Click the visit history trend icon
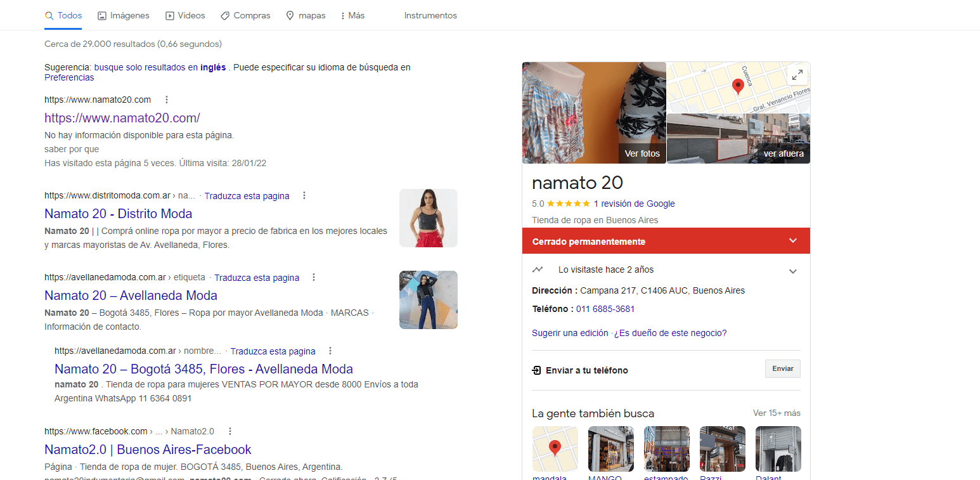The width and height of the screenshot is (980, 480). pyautogui.click(x=538, y=269)
